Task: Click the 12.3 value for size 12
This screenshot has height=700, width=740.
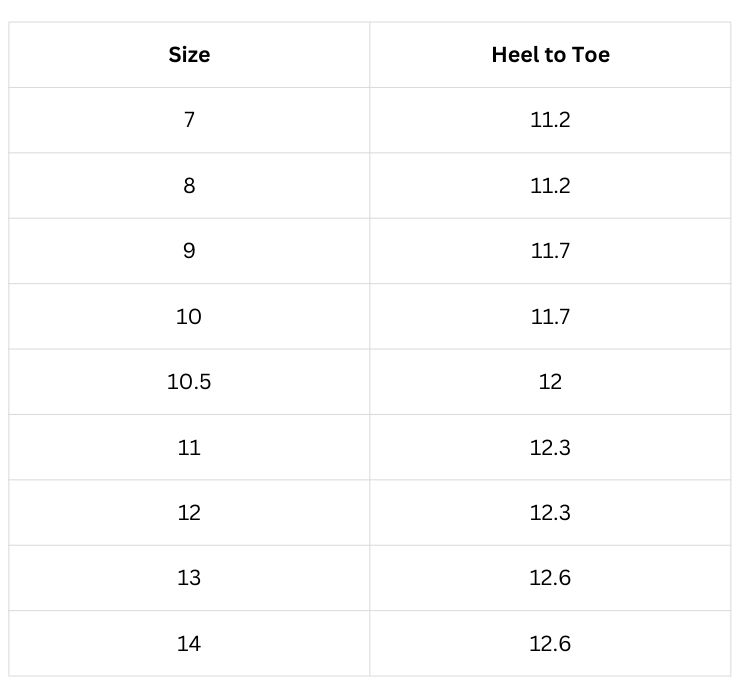Action: click(550, 513)
